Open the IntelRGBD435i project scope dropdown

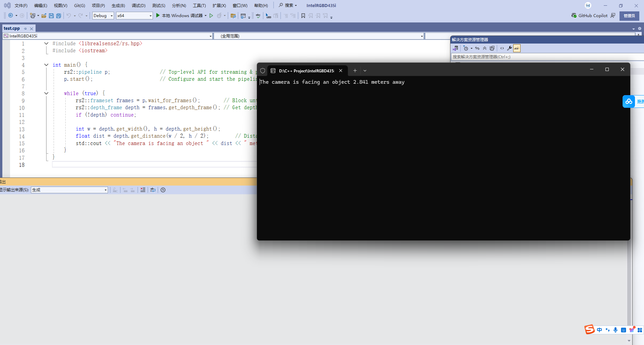[x=108, y=36]
